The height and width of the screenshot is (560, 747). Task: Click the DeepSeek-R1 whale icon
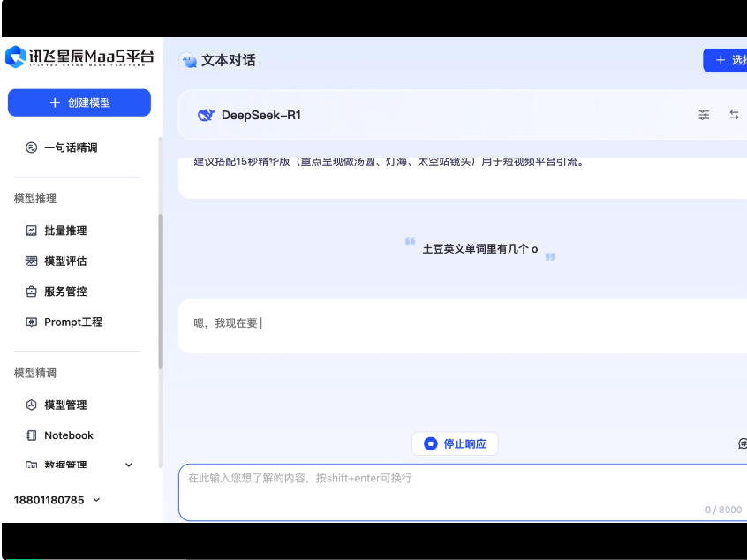206,115
